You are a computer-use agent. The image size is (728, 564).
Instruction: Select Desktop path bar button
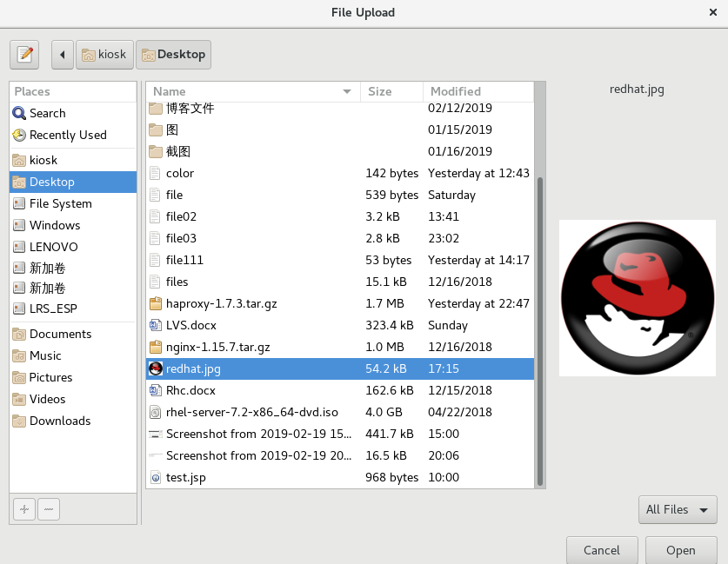[x=174, y=55]
